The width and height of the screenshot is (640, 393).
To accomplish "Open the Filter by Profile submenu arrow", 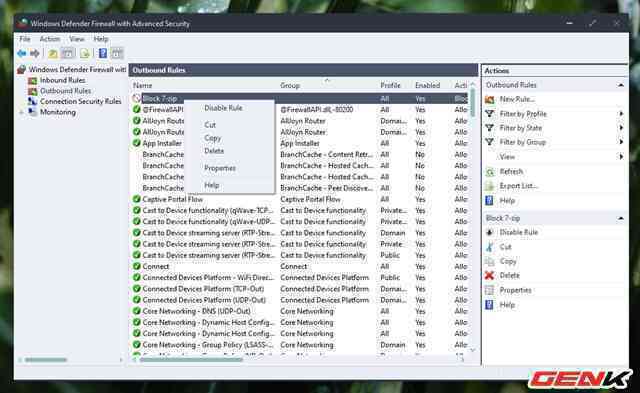I will pyautogui.click(x=621, y=114).
